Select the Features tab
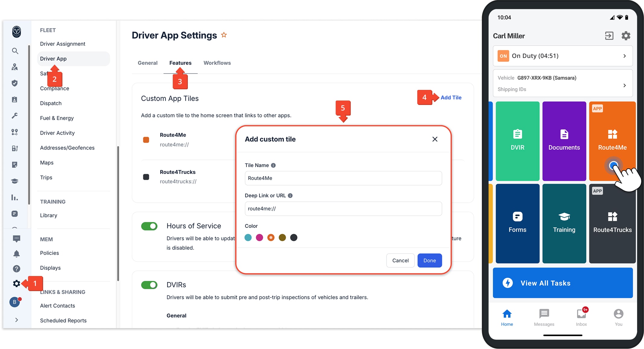 (x=180, y=63)
